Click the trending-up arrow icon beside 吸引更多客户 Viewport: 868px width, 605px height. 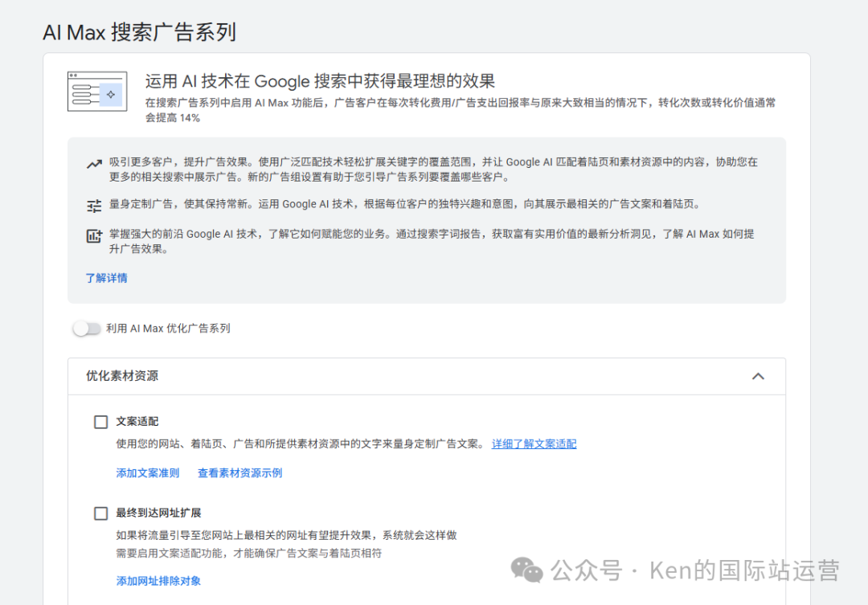coord(94,164)
